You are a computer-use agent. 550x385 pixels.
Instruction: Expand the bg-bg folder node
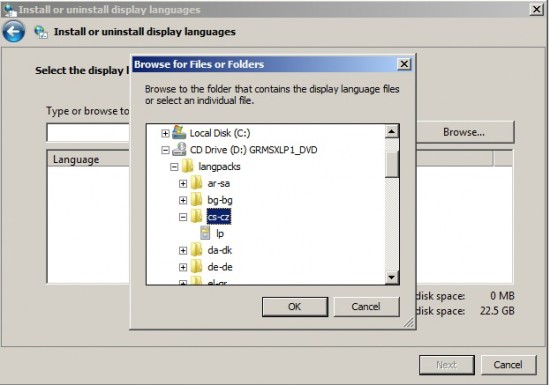(x=183, y=200)
